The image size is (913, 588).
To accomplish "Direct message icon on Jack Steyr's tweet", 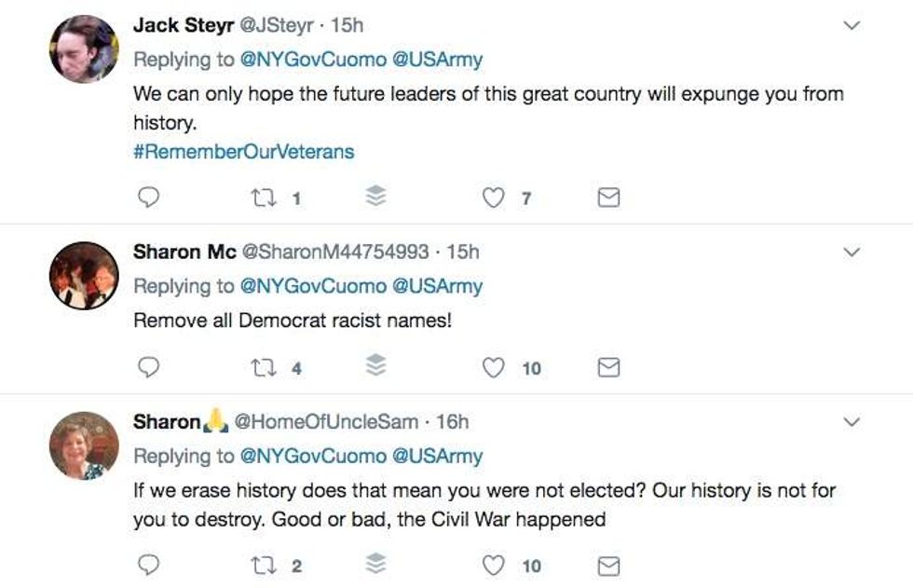I will (608, 198).
